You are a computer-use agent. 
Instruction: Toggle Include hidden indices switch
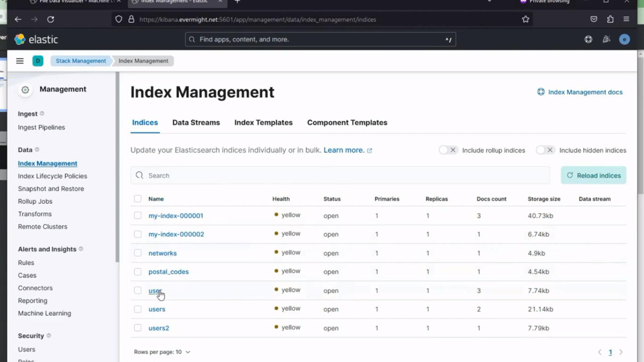click(x=545, y=150)
